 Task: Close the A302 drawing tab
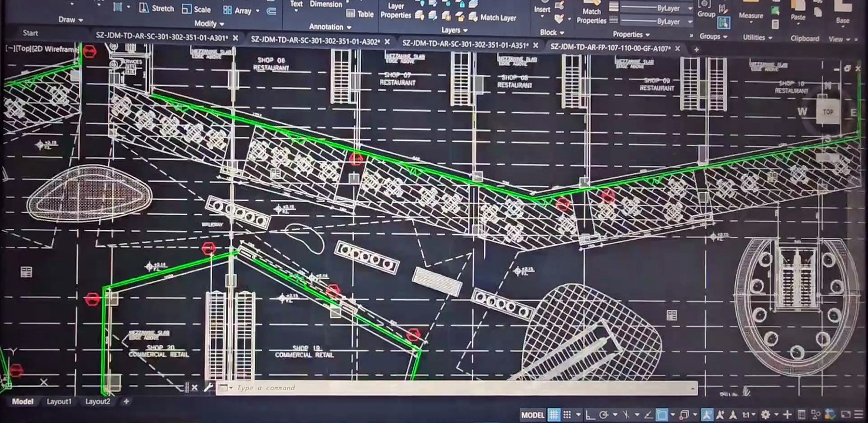click(388, 42)
